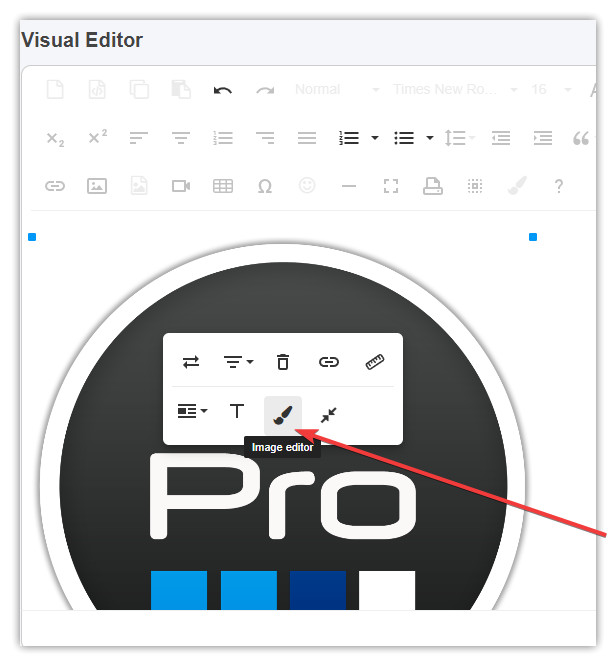Click the Insert Image toolbar icon
The image size is (616, 666).
(97, 186)
